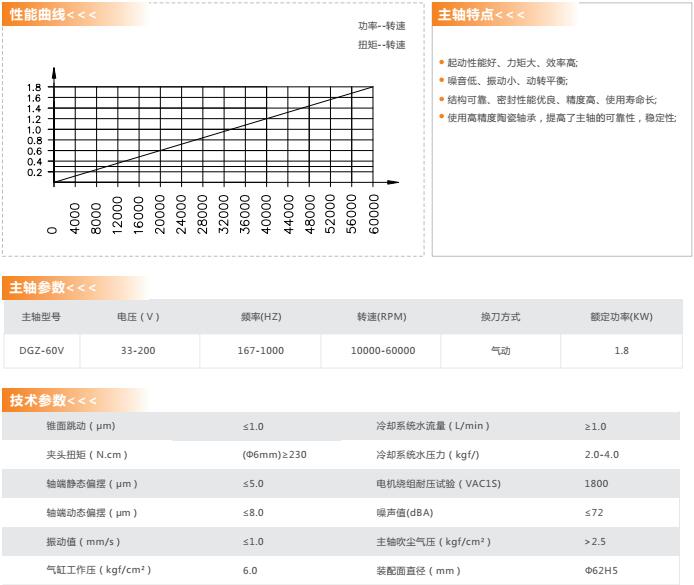694x585 pixels.
Task: Click the DGZ-60V model cell
Action: [x=40, y=351]
